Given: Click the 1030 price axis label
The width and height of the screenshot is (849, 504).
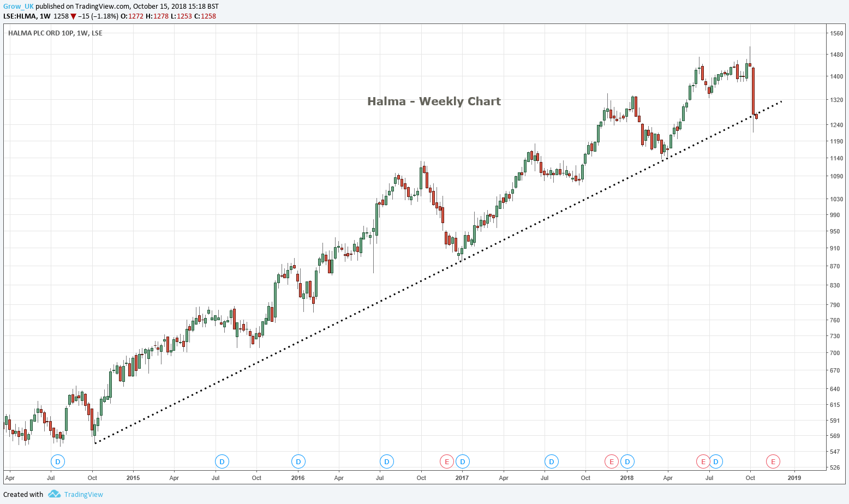Looking at the screenshot, I should coord(836,199).
